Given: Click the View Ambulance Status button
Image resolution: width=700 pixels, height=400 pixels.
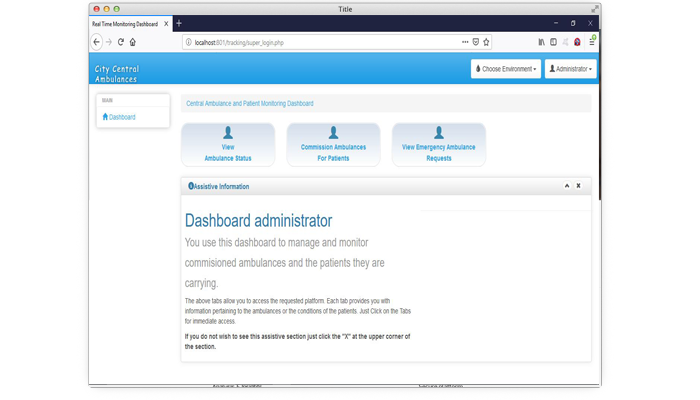Looking at the screenshot, I should tap(228, 145).
